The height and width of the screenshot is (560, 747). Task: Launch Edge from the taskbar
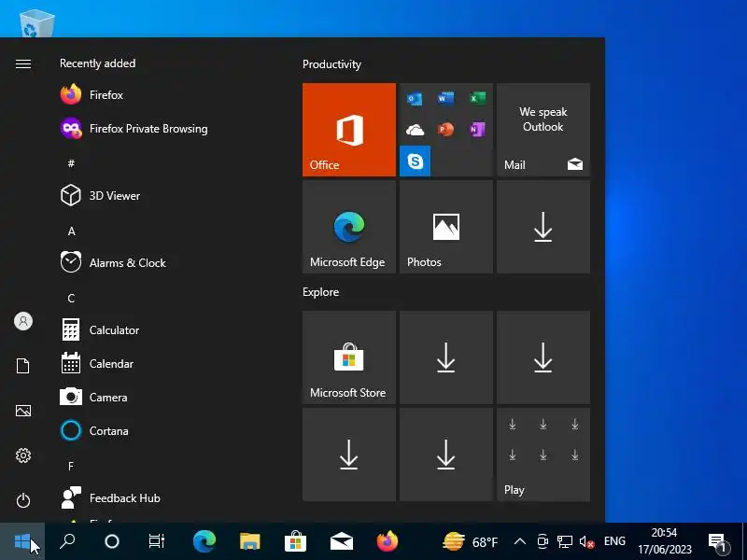pos(204,541)
